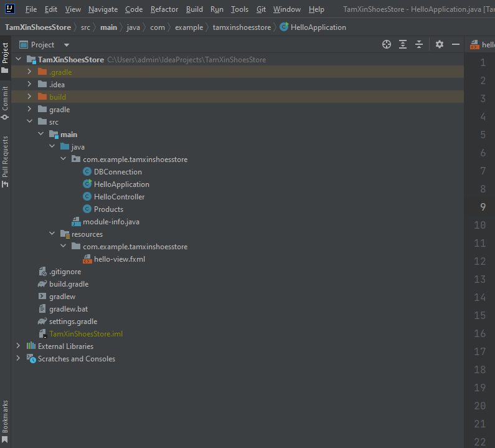Select TamXinShoesStore.iml file
The width and height of the screenshot is (495, 448).
point(86,334)
